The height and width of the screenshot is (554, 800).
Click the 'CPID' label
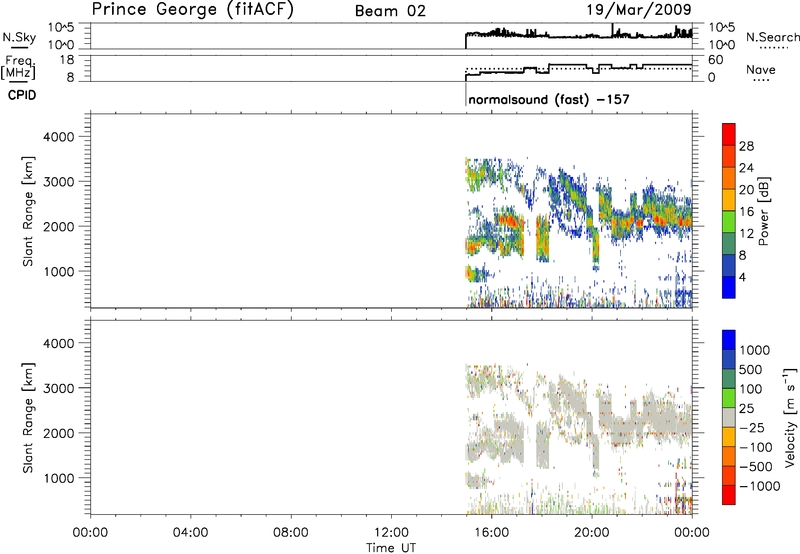22,95
